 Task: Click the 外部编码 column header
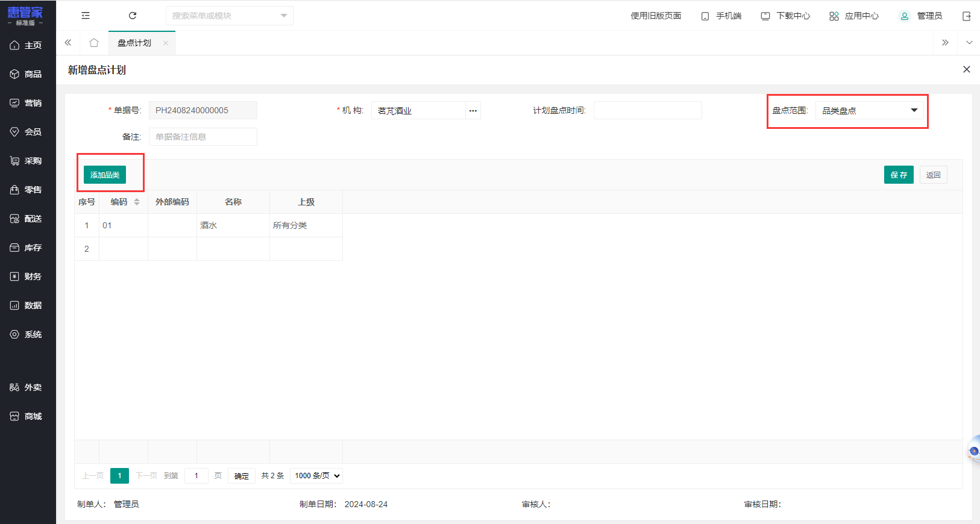click(172, 202)
